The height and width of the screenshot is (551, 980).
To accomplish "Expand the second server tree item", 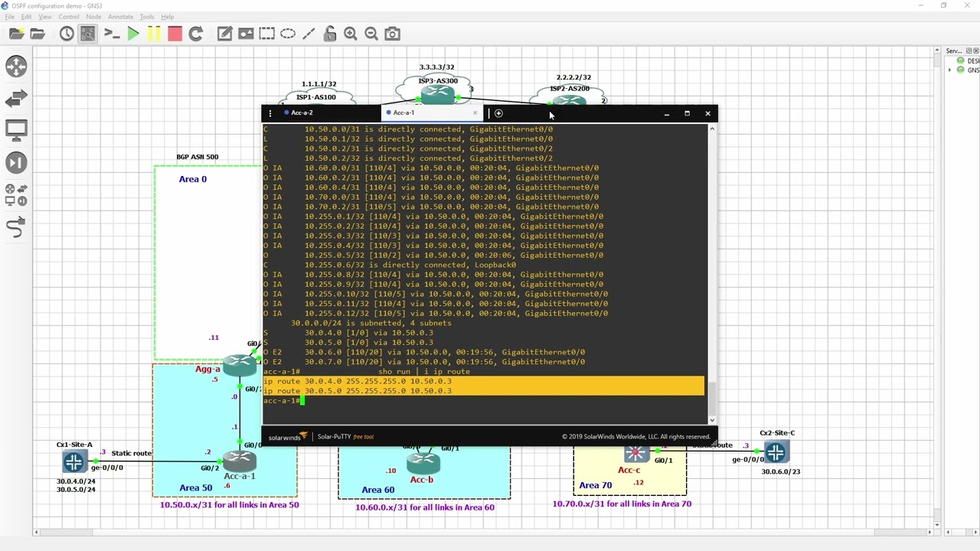I will click(950, 70).
